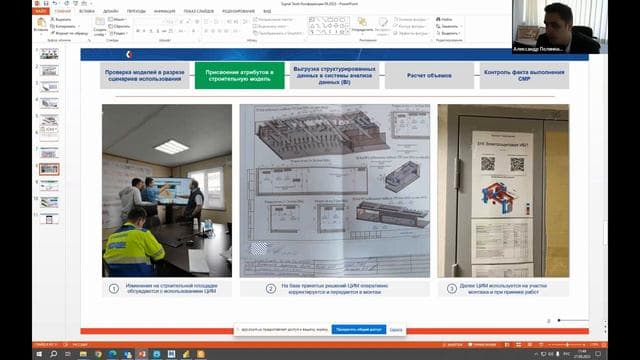Image resolution: width=640 pixels, height=360 pixels.
Task: Click the Скрыть (Hide) link in sharing bar
Action: (x=396, y=329)
